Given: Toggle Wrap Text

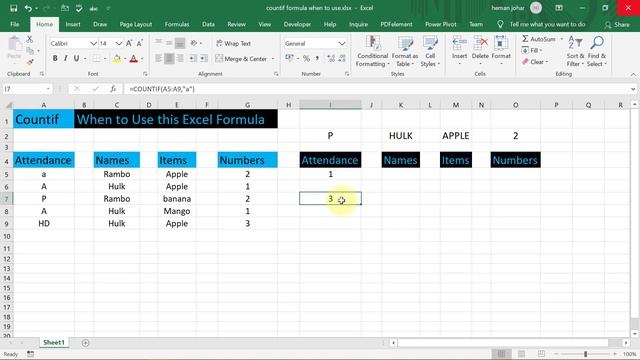Looking at the screenshot, I should pyautogui.click(x=233, y=43).
